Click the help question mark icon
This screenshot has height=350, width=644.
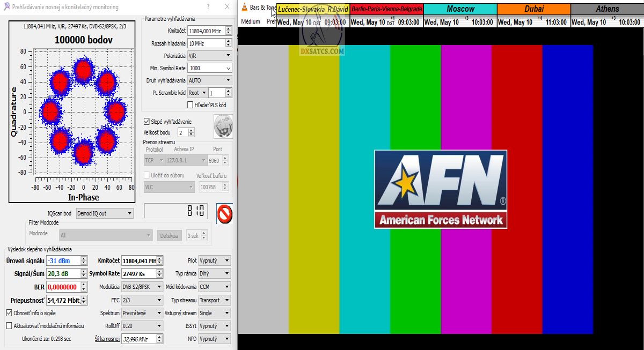coord(208,7)
